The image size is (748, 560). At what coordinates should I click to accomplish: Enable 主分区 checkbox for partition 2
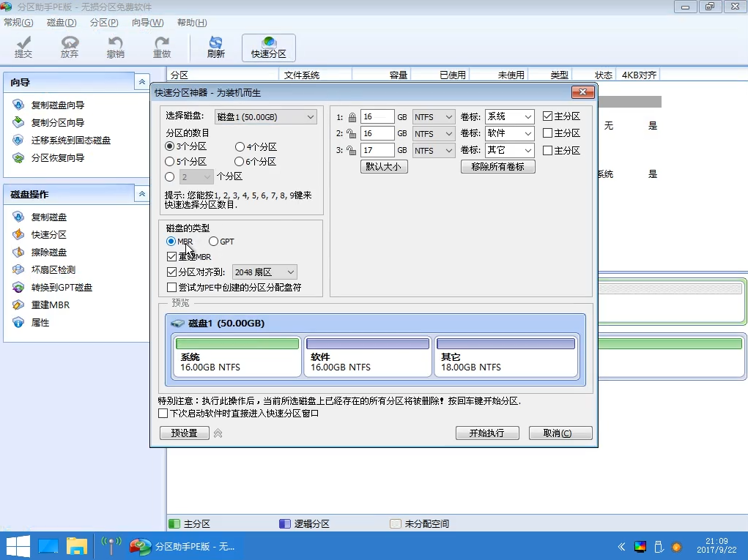click(547, 133)
